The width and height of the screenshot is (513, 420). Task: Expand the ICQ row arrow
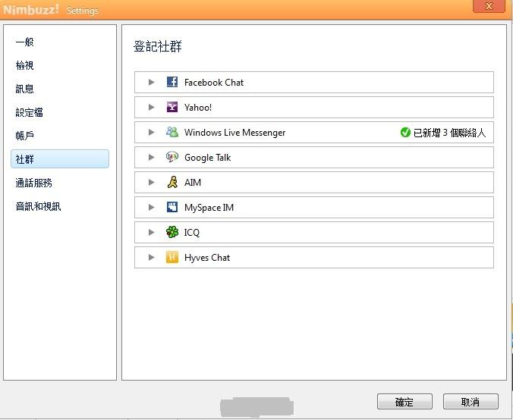pyautogui.click(x=151, y=233)
